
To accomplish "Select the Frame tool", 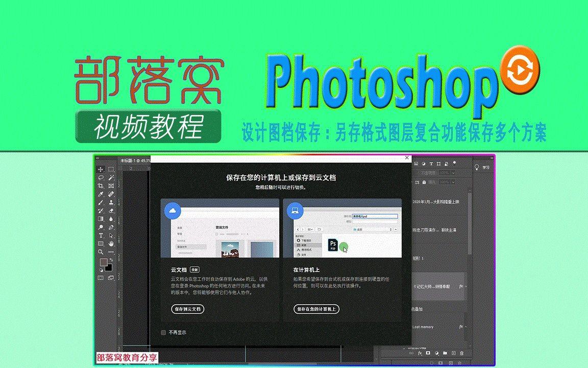I will (x=111, y=186).
